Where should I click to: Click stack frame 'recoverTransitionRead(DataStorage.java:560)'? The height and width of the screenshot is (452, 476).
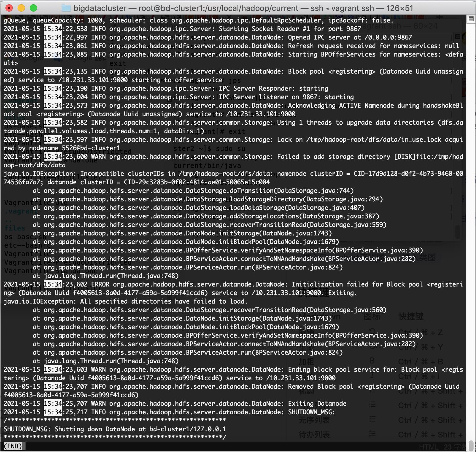pos(308,310)
